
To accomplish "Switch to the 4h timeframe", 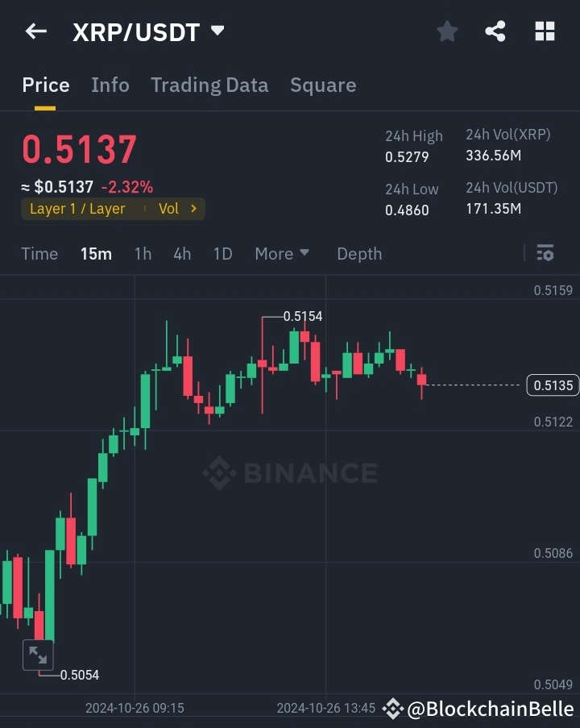I will (182, 253).
